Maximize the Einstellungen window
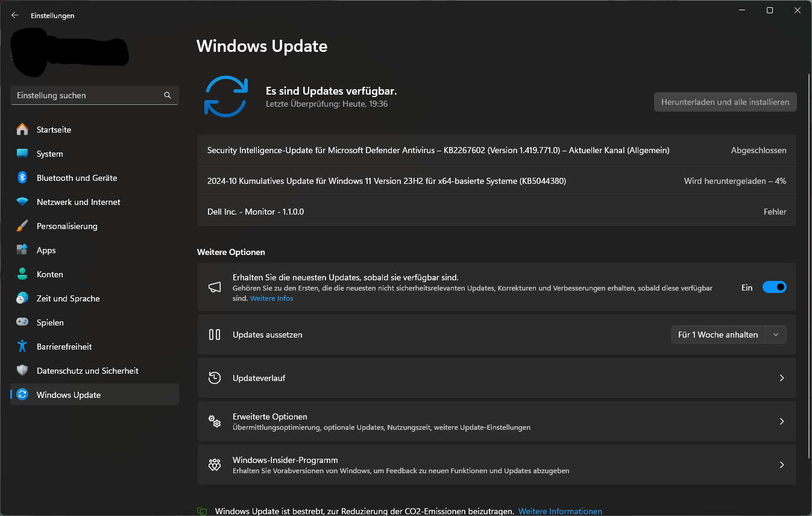The width and height of the screenshot is (812, 516). click(770, 10)
